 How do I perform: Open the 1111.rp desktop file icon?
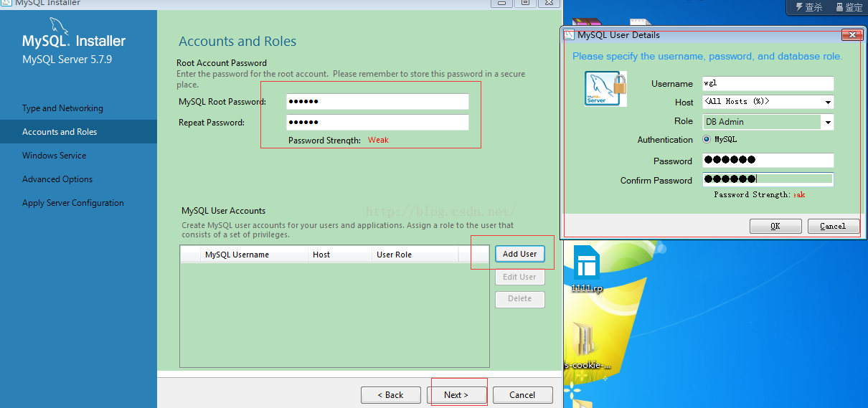point(587,268)
